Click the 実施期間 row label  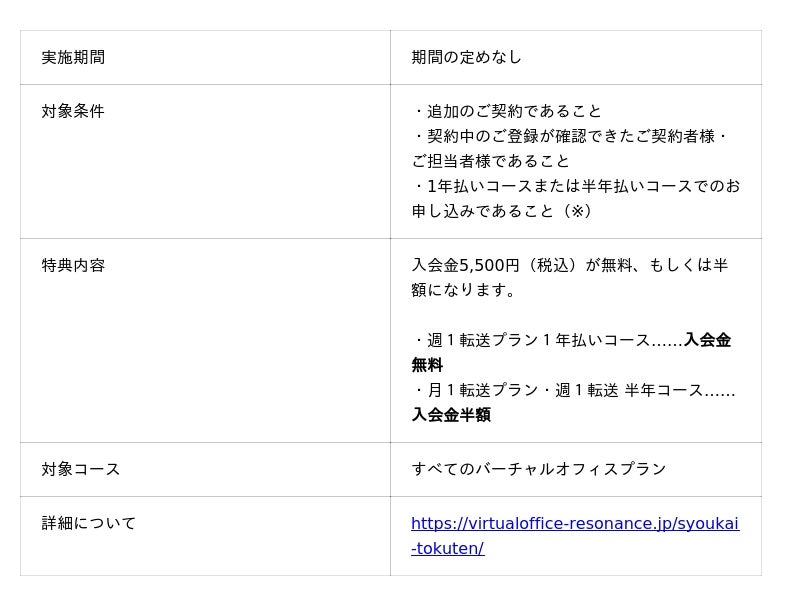73,58
